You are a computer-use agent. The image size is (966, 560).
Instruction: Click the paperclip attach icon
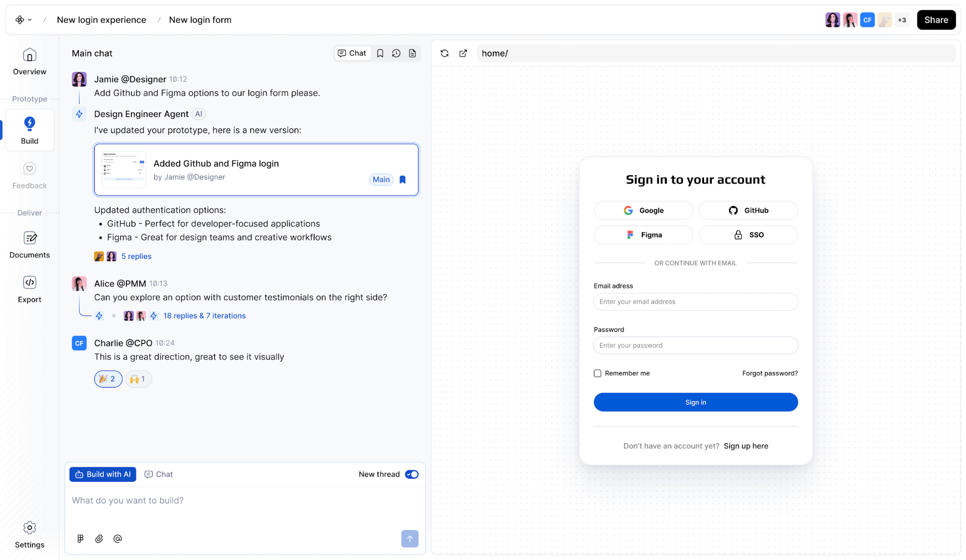pos(99,538)
